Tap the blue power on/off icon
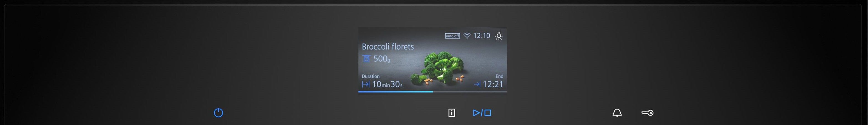This screenshot has width=868, height=125. (218, 112)
